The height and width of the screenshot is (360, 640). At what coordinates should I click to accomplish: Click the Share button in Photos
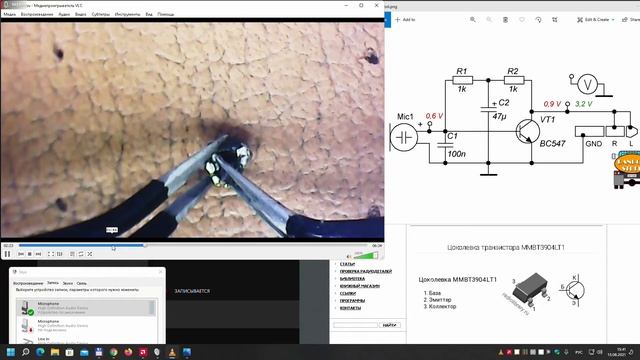pos(631,20)
